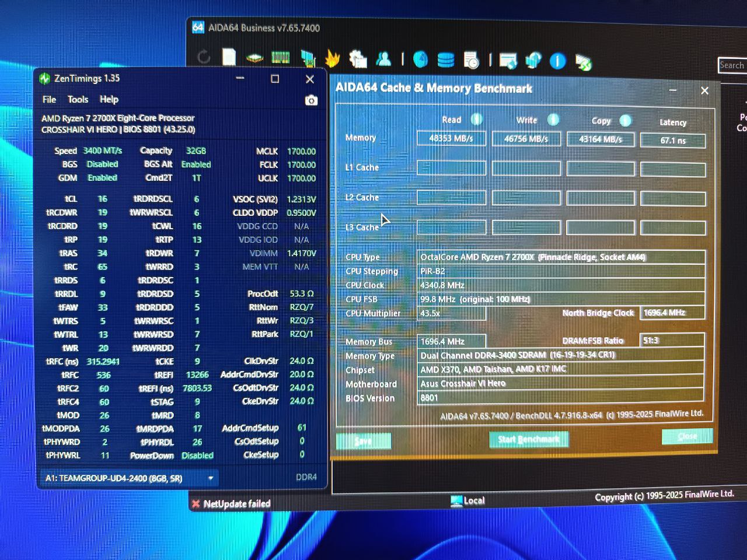This screenshot has height=560, width=747.
Task: Click the AIDA64 refresh toolbar icon
Action: coord(204,57)
